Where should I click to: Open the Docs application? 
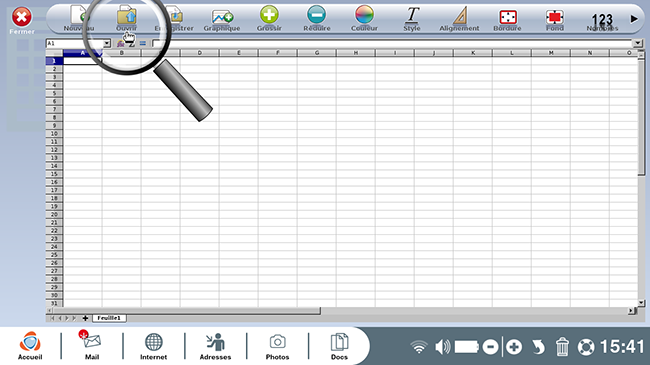(339, 346)
